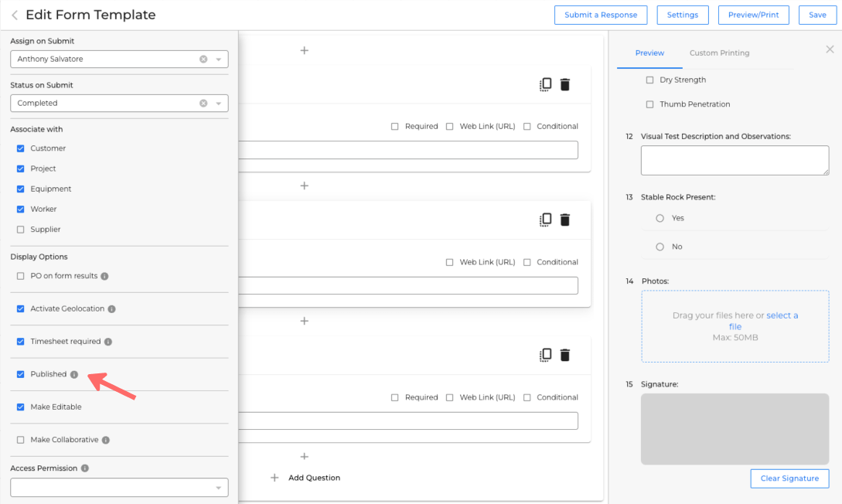Open the Access Permission dropdown
The width and height of the screenshot is (842, 504).
coord(119,488)
